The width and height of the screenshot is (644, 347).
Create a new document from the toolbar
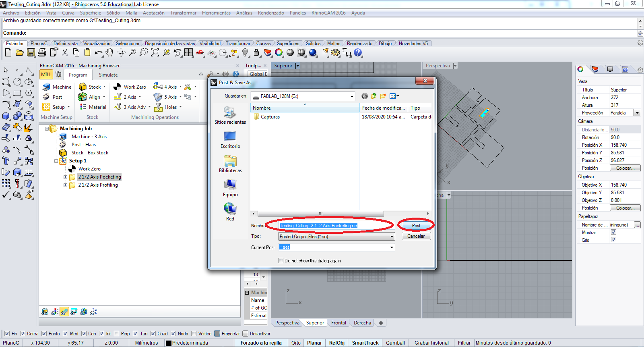[x=8, y=52]
